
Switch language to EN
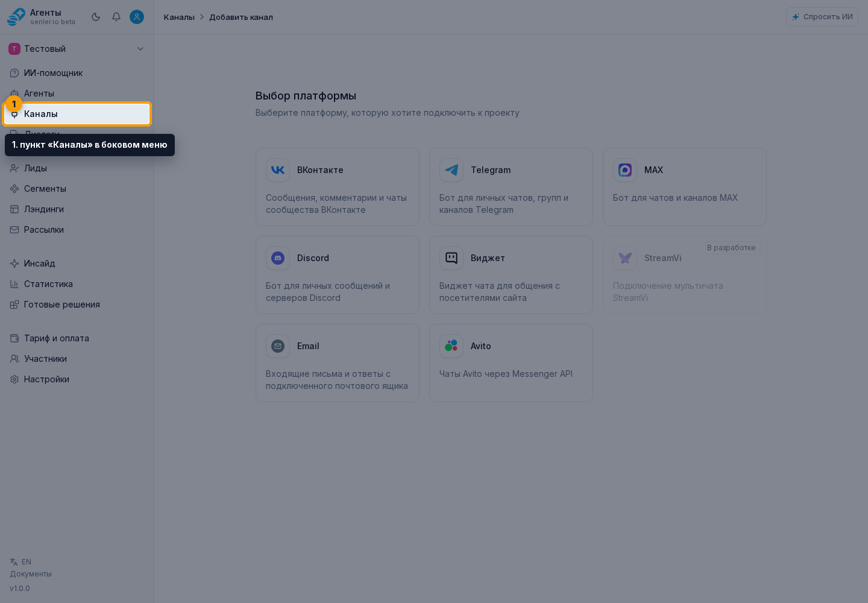click(27, 562)
